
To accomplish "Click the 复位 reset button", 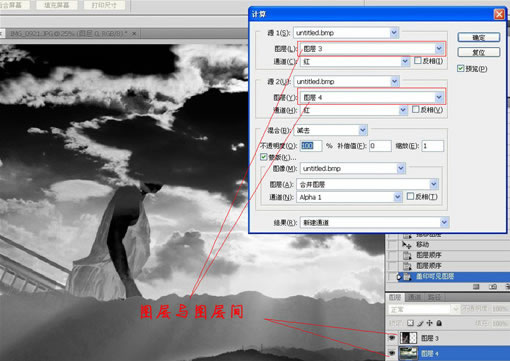I will (x=479, y=52).
